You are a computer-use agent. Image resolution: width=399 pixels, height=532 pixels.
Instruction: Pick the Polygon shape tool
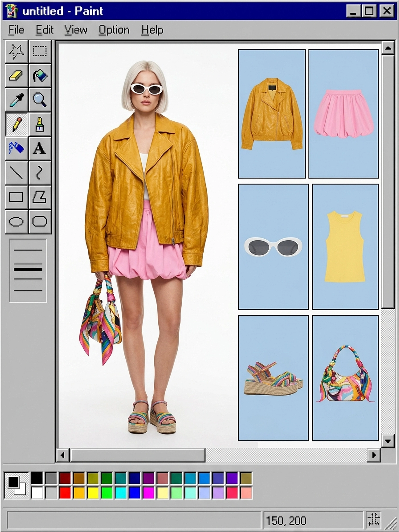pos(40,197)
